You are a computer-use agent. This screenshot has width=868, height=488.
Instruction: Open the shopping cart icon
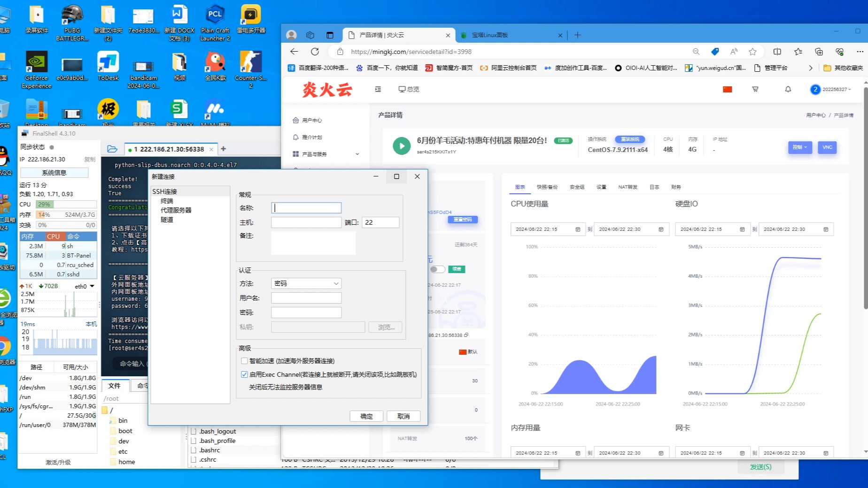755,89
